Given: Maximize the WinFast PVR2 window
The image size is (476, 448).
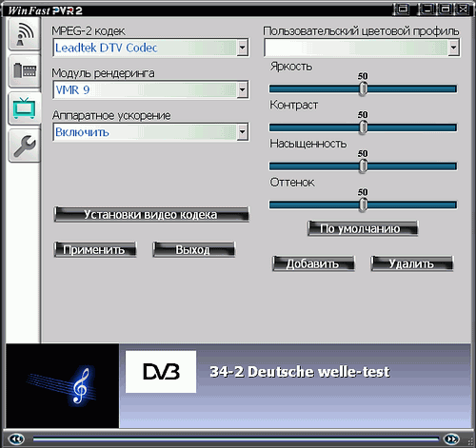Looking at the screenshot, I should pos(446,9).
